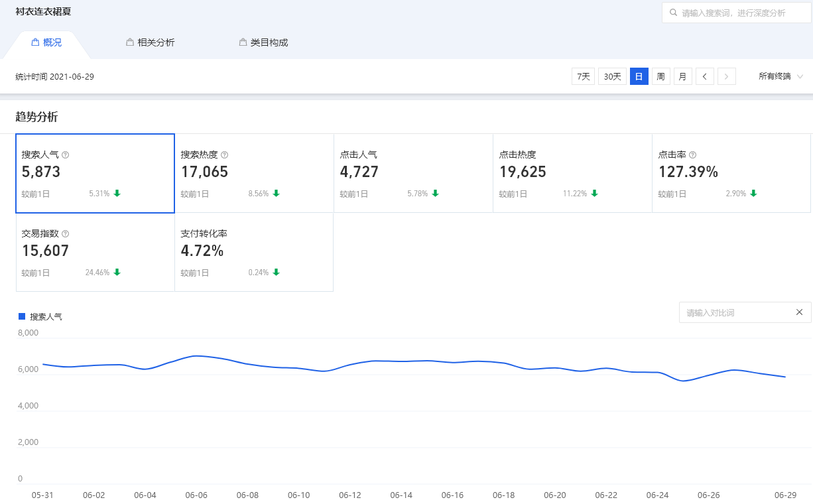This screenshot has height=504, width=813.
Task: Click help icon beside 搜索热度
Action: click(224, 155)
